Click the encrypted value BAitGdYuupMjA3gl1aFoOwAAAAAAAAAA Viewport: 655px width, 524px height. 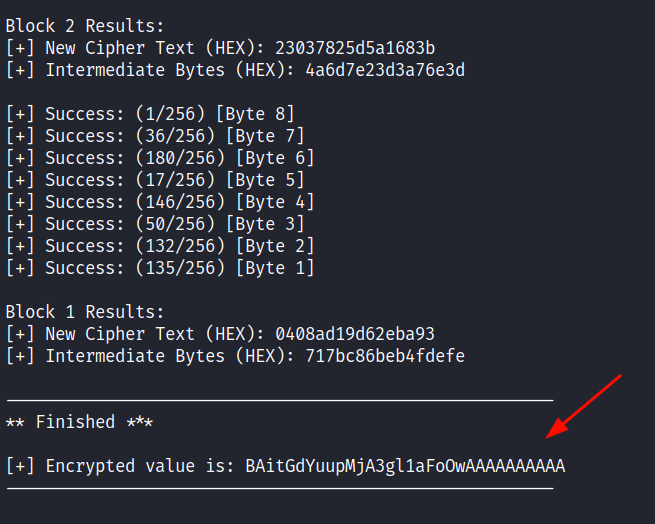405,466
